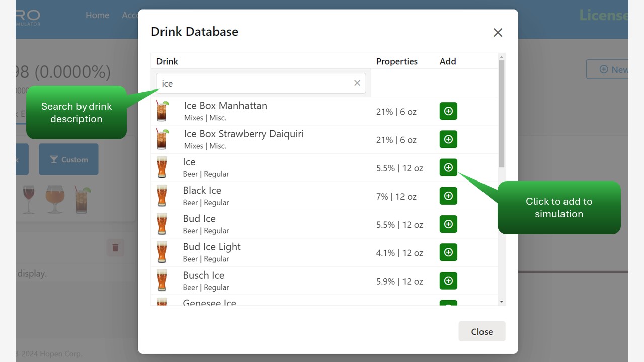This screenshot has width=644, height=362.
Task: Add the 5.5% Ice beer drink
Action: click(x=448, y=167)
